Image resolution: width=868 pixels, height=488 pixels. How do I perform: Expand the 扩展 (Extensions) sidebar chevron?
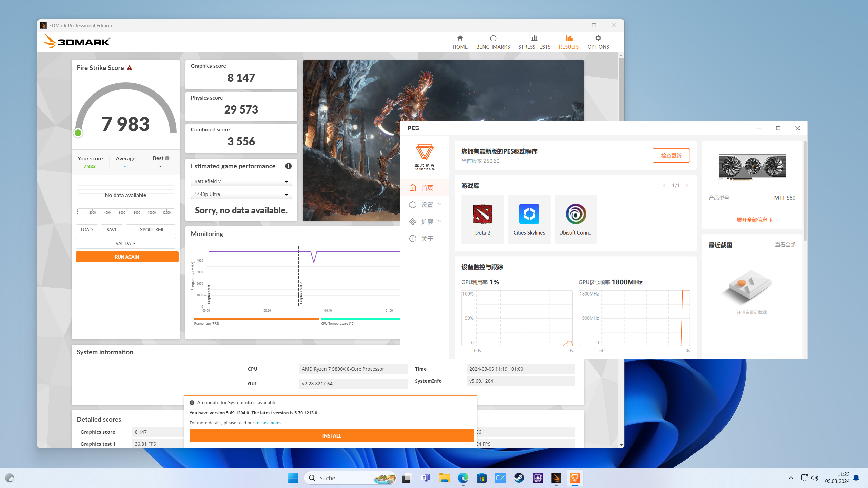tap(440, 221)
